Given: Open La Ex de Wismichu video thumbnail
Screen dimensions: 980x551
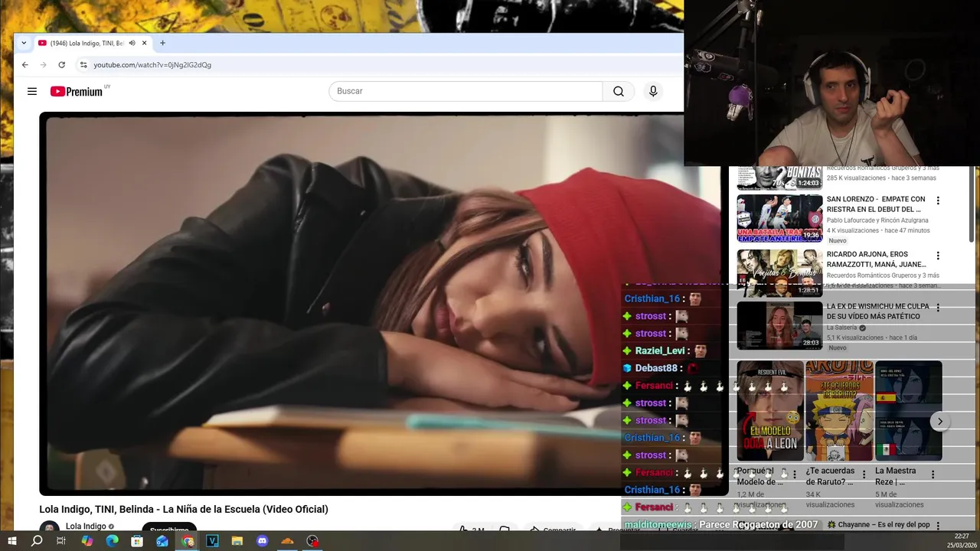Looking at the screenshot, I should 779,325.
